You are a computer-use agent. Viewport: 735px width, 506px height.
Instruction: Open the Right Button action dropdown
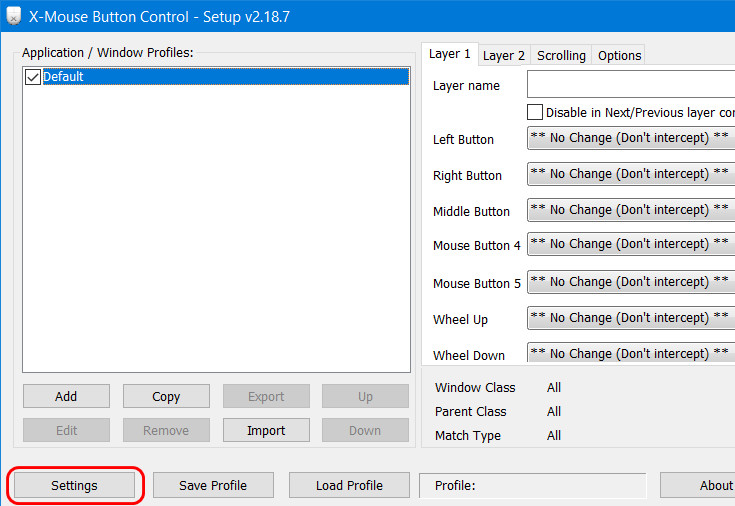coord(631,174)
